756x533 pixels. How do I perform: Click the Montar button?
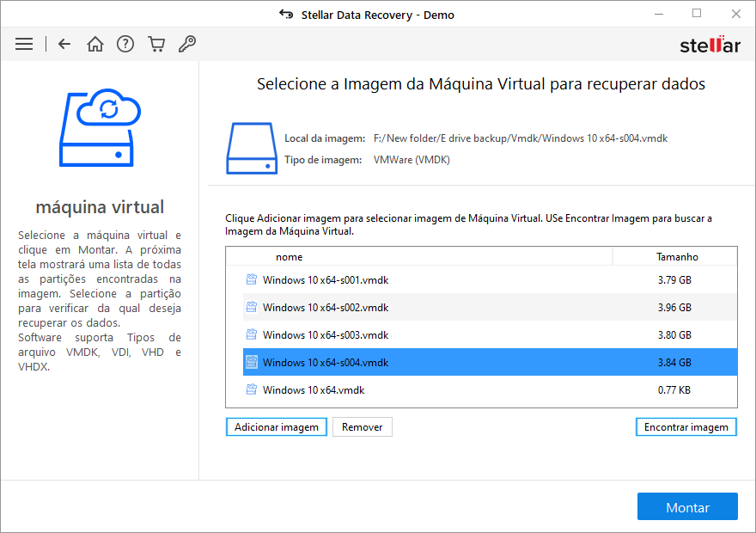click(687, 506)
